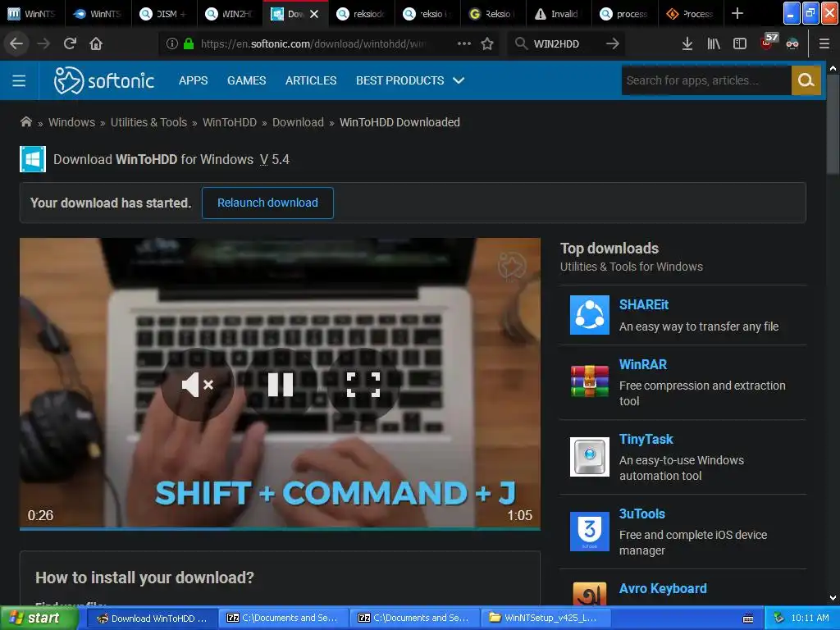Open the Download breadcrumb link
The height and width of the screenshot is (630, 840).
tap(298, 122)
